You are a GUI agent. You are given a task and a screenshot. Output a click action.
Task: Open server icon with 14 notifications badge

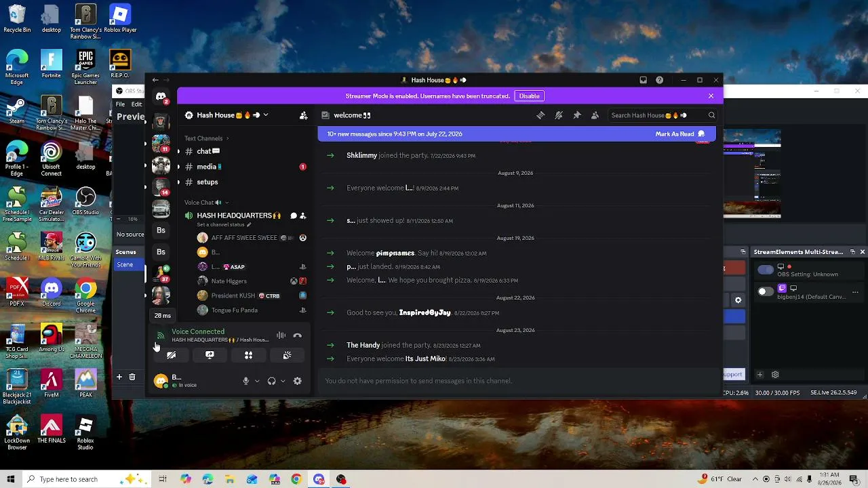click(161, 187)
